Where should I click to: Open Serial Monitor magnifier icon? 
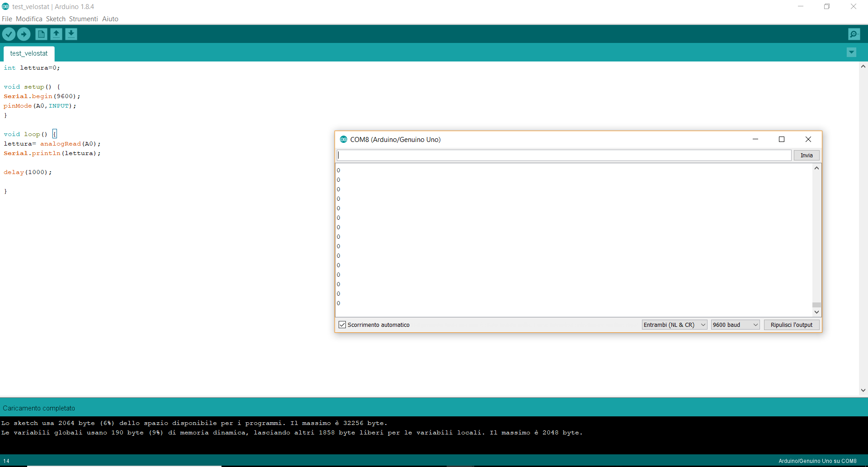854,34
